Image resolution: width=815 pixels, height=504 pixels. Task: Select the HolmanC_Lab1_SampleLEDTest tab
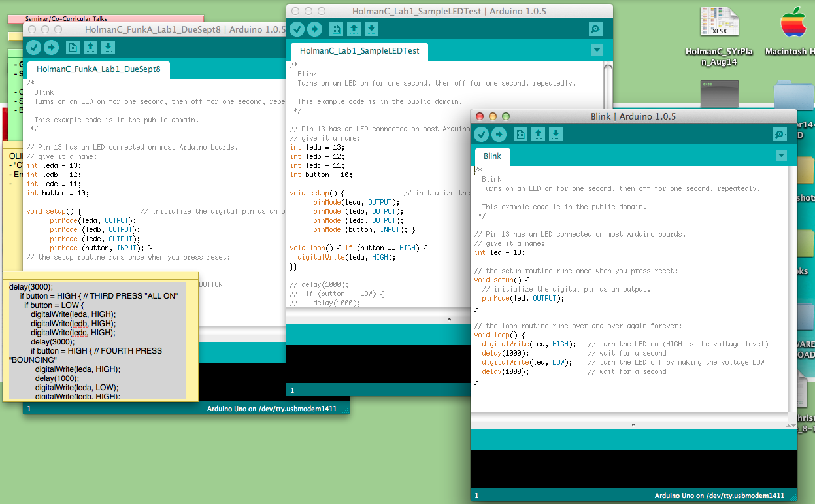[x=359, y=50]
